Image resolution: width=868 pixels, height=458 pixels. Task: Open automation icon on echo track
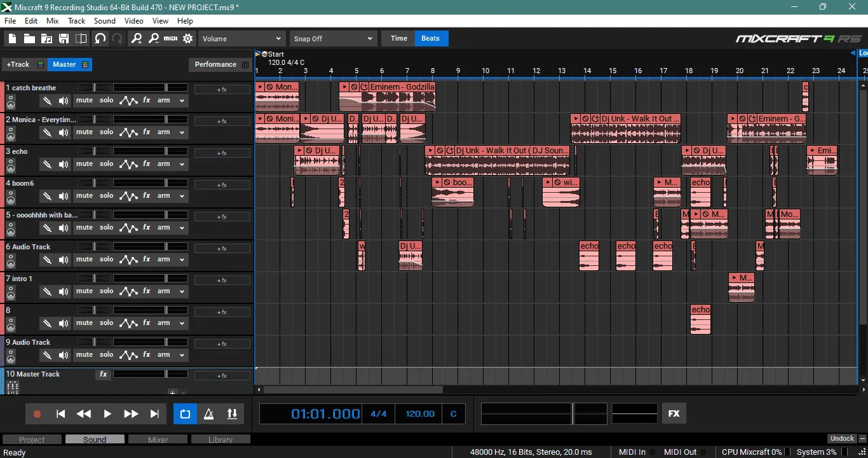click(x=129, y=164)
